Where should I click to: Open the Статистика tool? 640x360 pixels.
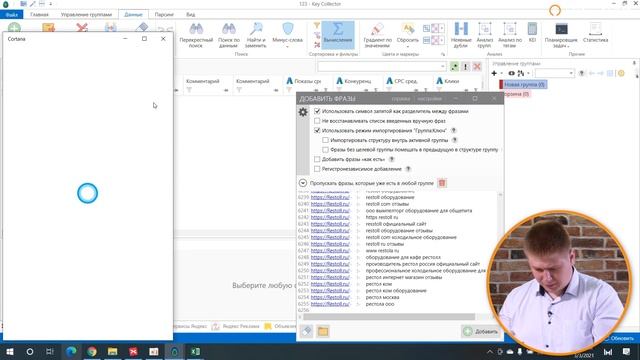pos(596,33)
